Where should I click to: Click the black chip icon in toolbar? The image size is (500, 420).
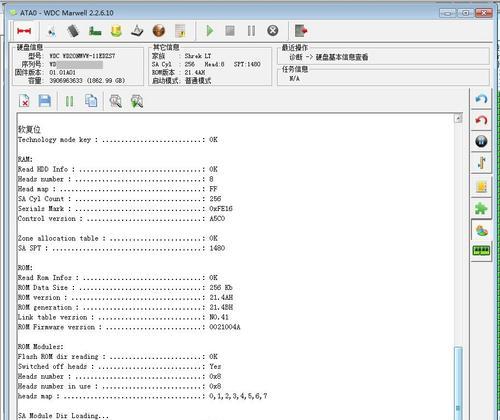pyautogui.click(x=73, y=31)
